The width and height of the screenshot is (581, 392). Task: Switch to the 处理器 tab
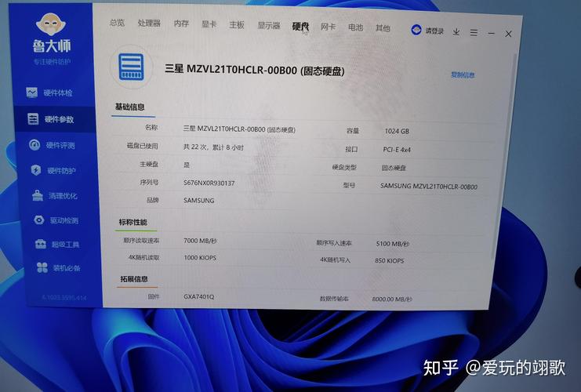149,24
